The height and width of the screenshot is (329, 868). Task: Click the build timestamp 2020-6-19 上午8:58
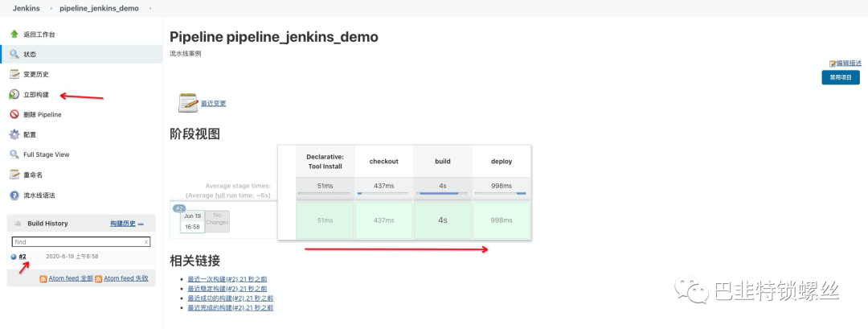click(x=72, y=257)
